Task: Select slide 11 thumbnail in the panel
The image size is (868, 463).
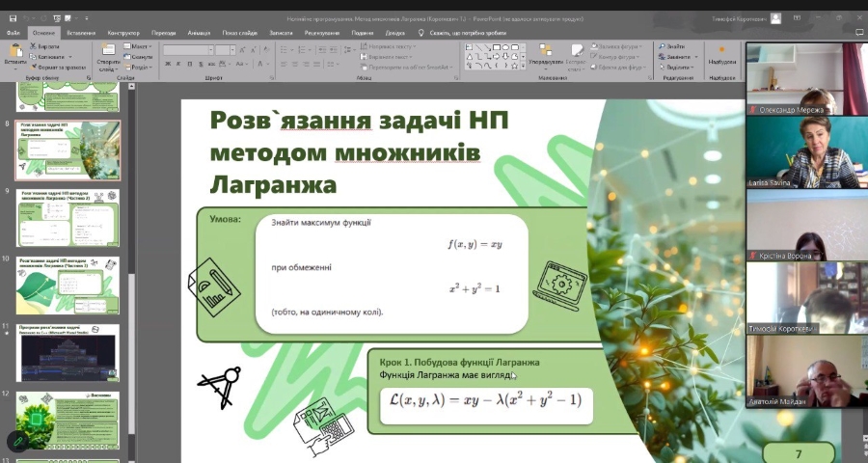Action: [68, 351]
